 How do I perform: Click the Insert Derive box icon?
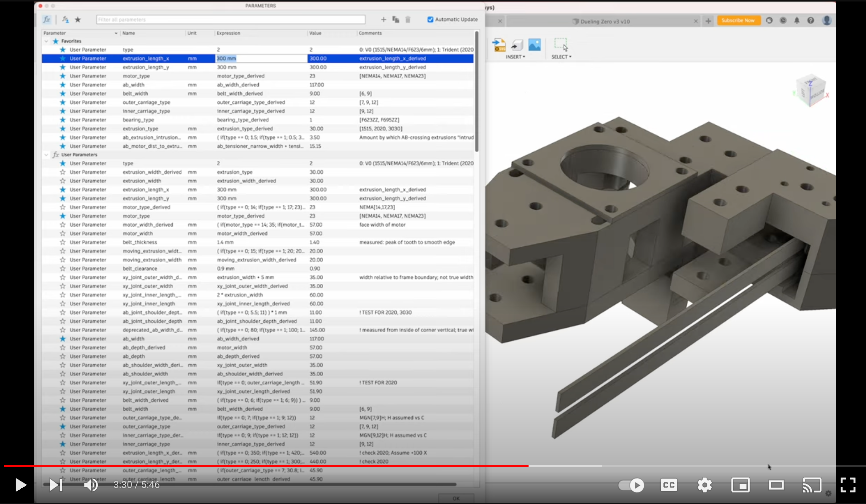pyautogui.click(x=517, y=45)
